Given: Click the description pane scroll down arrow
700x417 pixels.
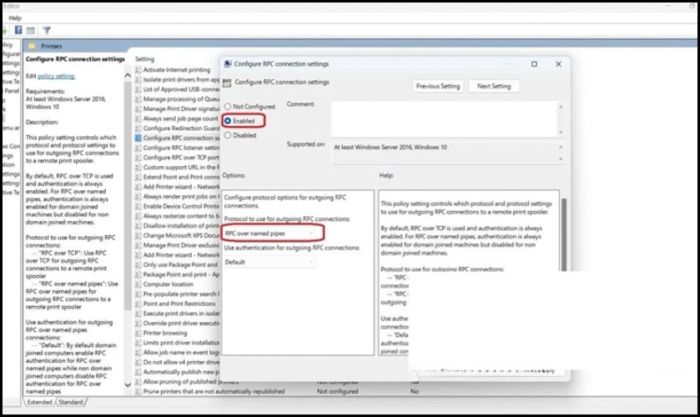Looking at the screenshot, I should 128,385.
